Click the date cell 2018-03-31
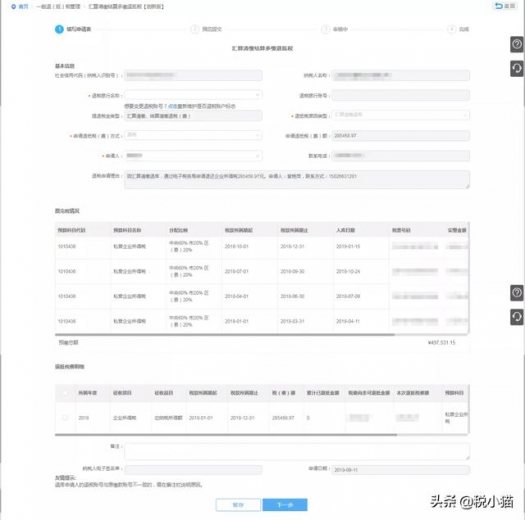 point(292,321)
